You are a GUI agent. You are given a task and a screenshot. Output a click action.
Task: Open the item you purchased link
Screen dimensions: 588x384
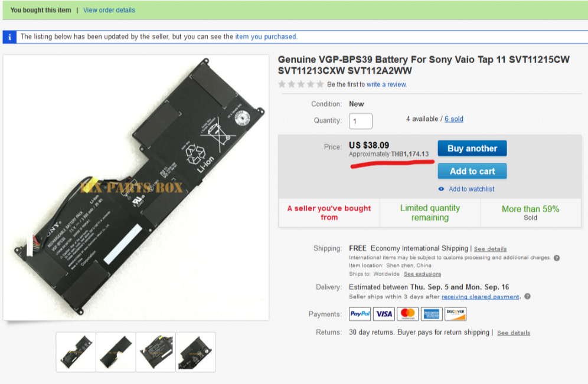pos(266,37)
